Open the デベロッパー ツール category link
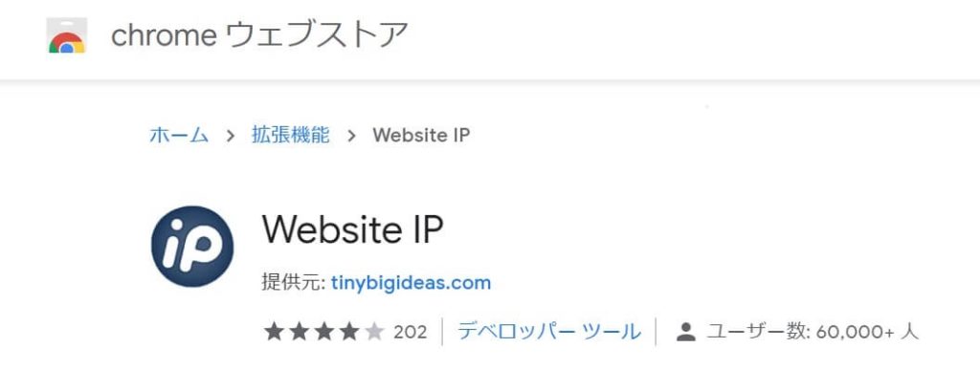The width and height of the screenshot is (980, 392). pos(549,332)
